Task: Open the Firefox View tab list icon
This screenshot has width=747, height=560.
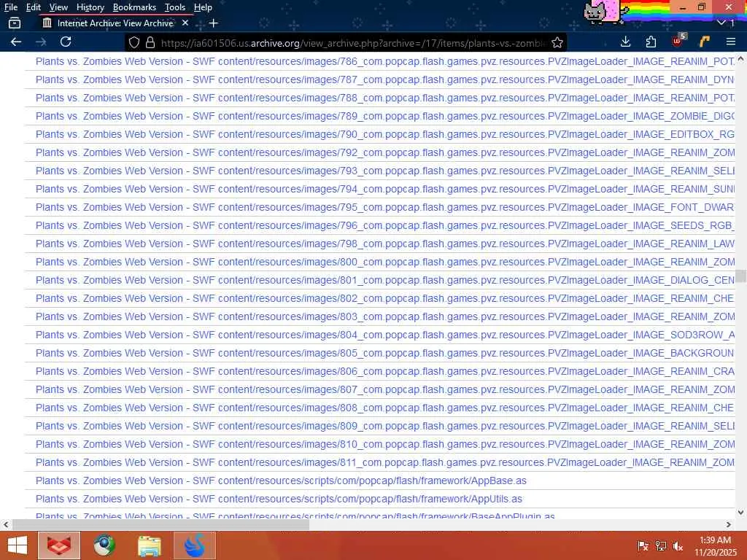Action: (x=15, y=23)
